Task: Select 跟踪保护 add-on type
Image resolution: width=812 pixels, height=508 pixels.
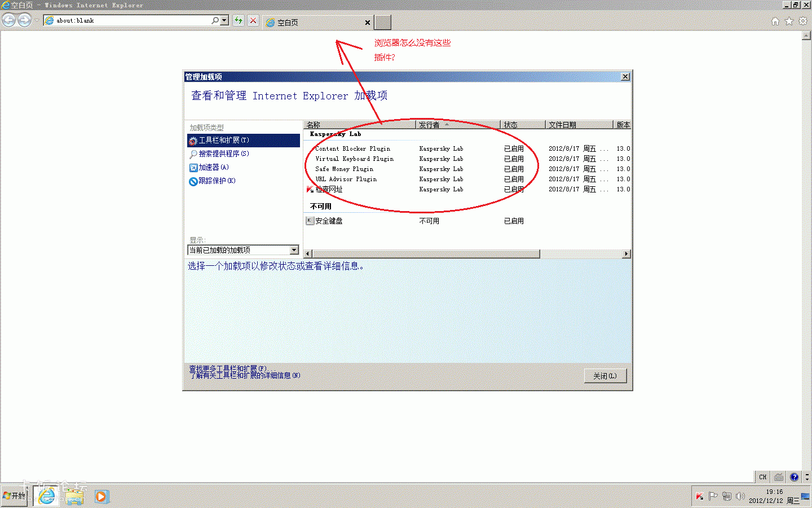Action: click(244, 181)
